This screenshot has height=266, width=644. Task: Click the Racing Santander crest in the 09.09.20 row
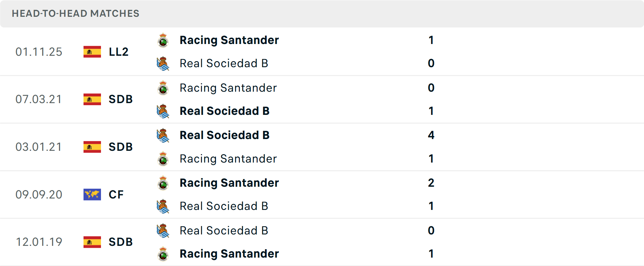[163, 183]
